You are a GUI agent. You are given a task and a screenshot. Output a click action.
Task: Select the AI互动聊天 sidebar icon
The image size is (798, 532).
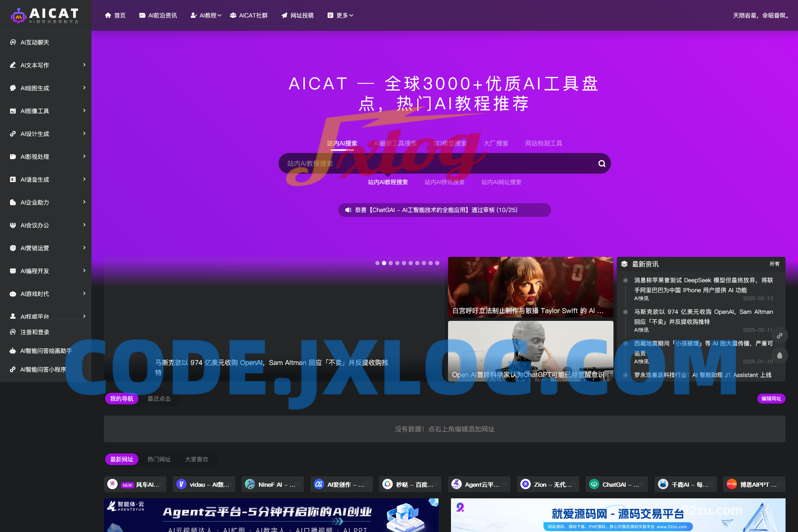[x=14, y=42]
